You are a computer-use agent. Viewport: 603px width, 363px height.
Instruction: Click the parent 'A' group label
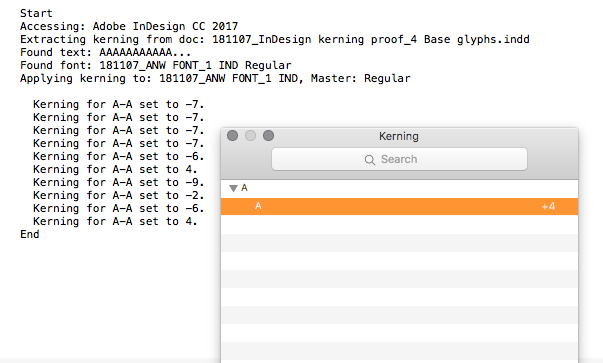(244, 188)
